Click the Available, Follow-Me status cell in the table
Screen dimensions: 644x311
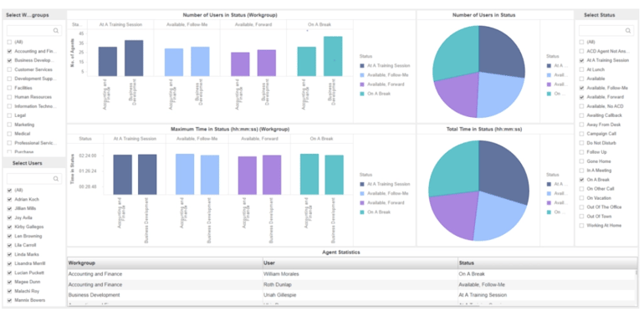pos(546,285)
